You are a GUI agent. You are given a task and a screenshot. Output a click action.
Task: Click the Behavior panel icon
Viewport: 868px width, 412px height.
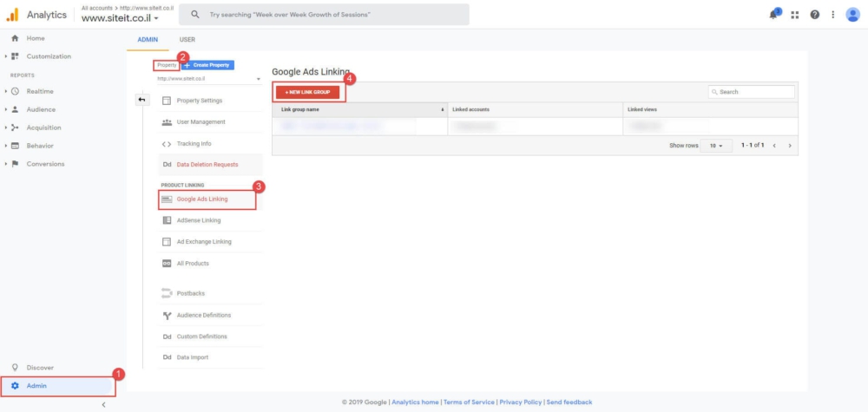tap(15, 146)
